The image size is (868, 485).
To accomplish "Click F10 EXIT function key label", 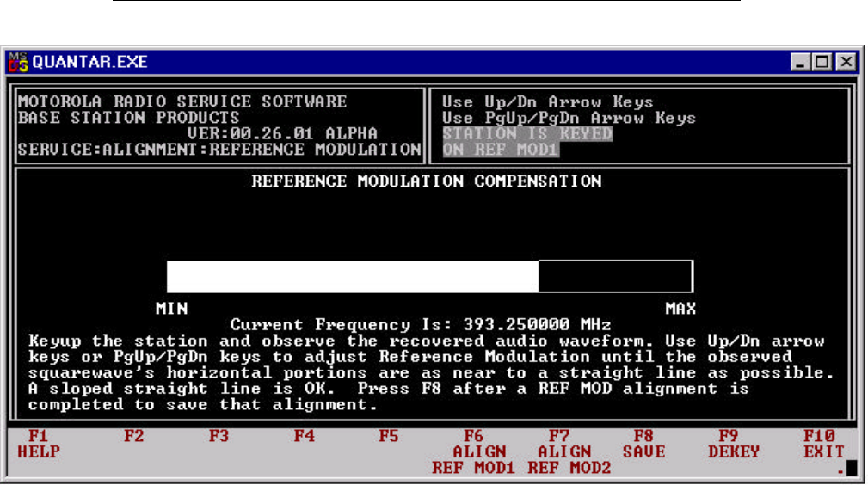I will (x=824, y=444).
